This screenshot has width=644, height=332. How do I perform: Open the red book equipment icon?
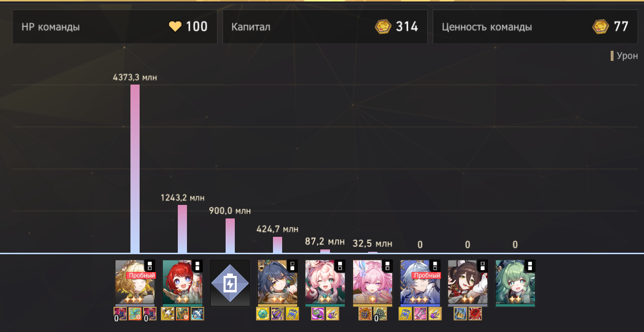coord(475,314)
